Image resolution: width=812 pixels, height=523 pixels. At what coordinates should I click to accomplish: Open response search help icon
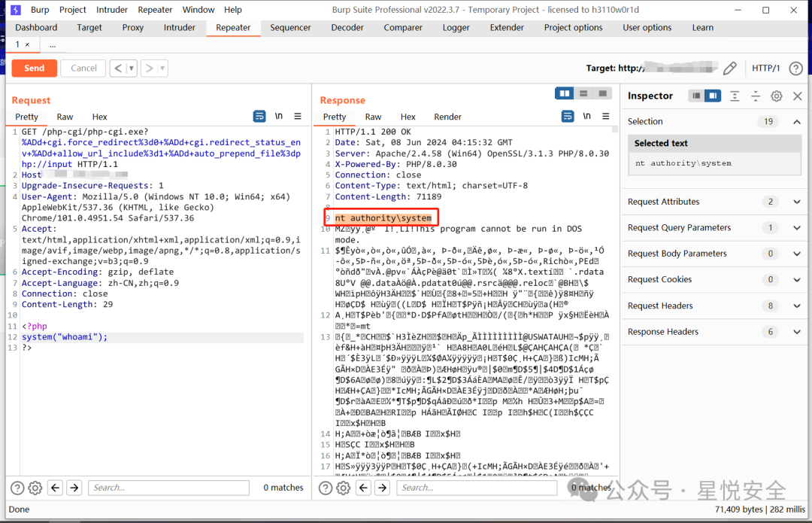pyautogui.click(x=326, y=488)
